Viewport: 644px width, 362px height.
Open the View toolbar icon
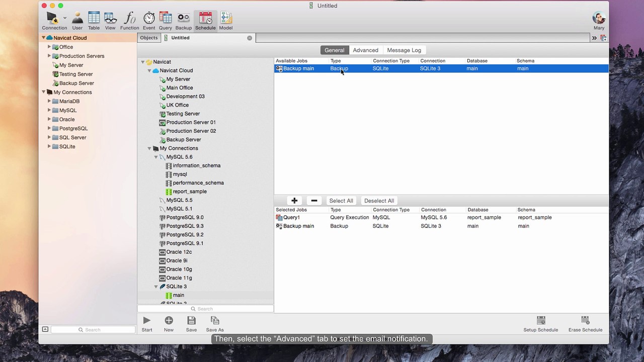[x=110, y=18]
